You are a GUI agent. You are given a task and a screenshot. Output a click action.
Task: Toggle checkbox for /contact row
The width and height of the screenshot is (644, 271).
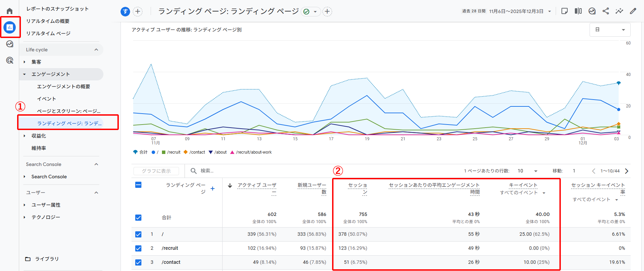click(x=138, y=262)
